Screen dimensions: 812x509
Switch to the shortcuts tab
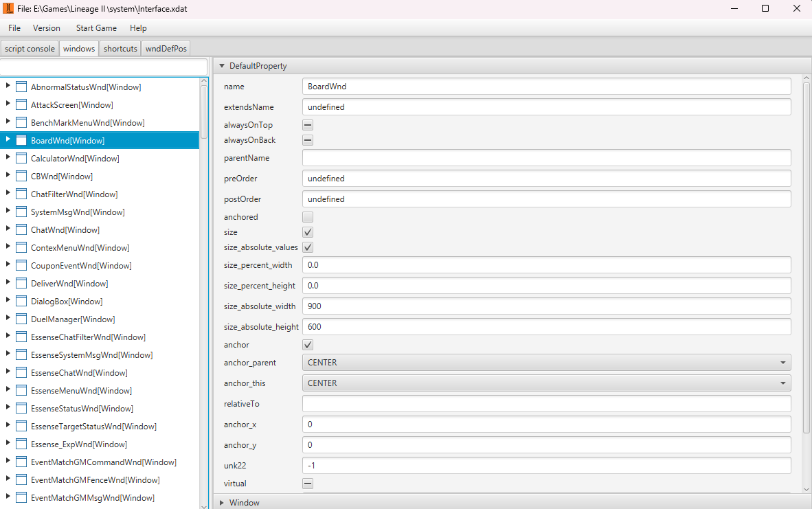point(120,48)
